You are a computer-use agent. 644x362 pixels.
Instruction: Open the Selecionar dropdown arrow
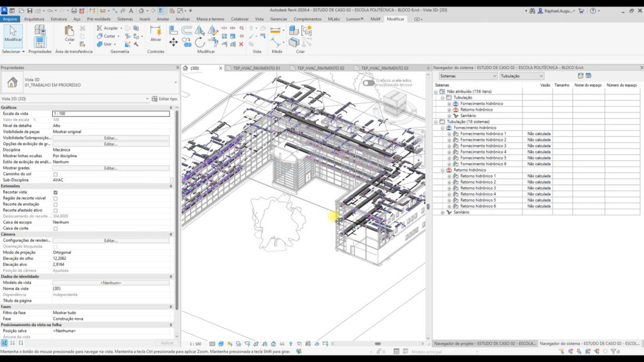[23, 52]
